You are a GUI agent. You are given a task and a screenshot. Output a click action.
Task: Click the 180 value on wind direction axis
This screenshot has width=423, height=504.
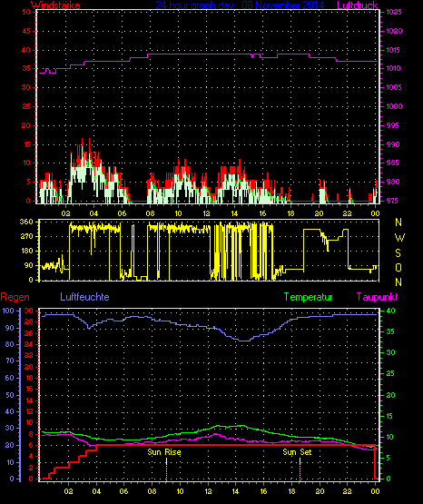pyautogui.click(x=26, y=251)
